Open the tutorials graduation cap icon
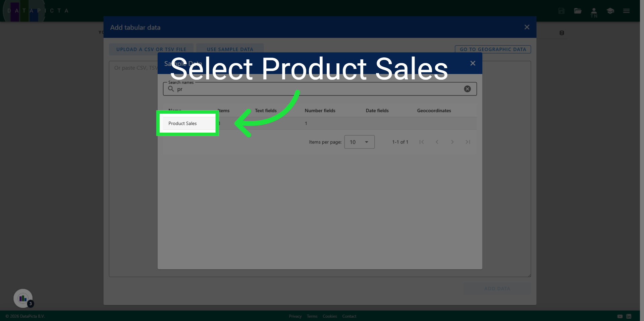644x321 pixels. 610,11
